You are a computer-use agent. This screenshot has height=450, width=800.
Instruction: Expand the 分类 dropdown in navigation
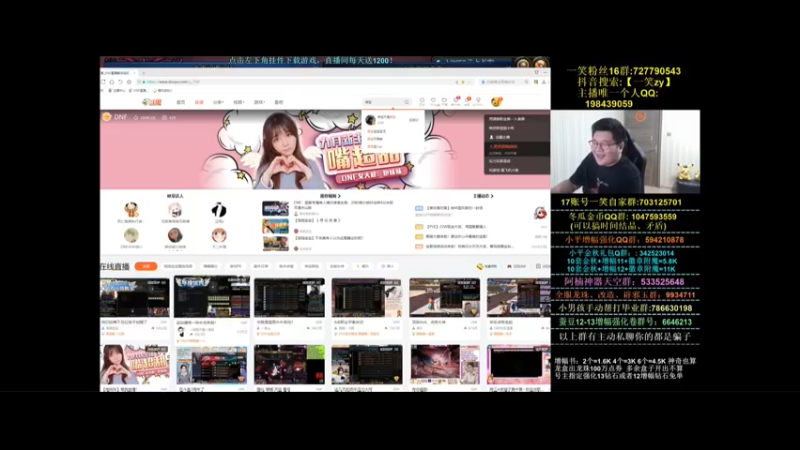point(218,102)
